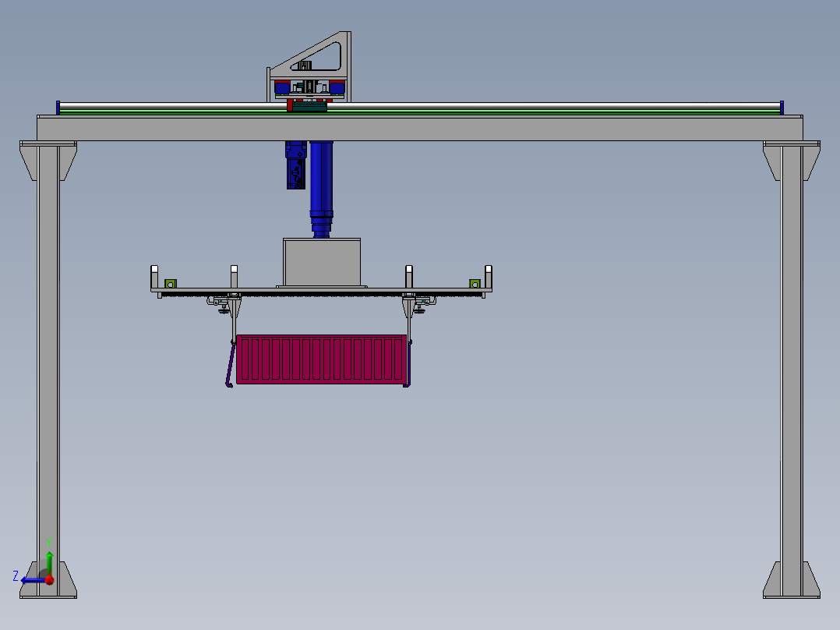This screenshot has height=630, width=840.
Task: Pick the gray box below the cylinder
Action: [321, 263]
